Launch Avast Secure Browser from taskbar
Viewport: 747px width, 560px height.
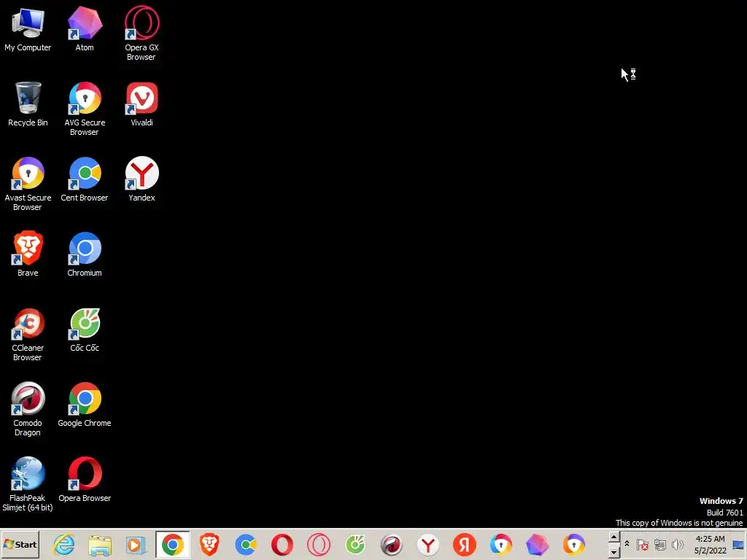(x=573, y=545)
